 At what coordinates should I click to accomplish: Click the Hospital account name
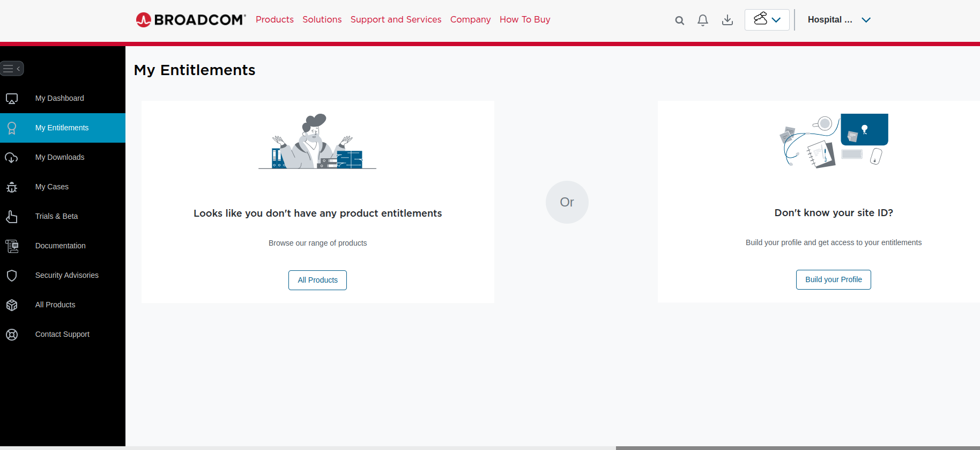[830, 20]
